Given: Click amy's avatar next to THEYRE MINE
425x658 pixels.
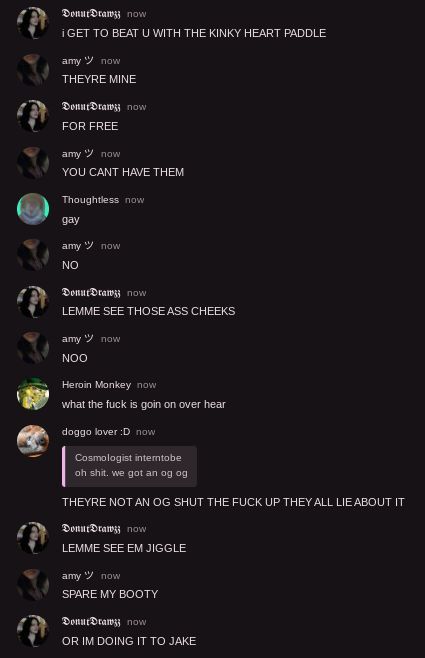Looking at the screenshot, I should 33,70.
